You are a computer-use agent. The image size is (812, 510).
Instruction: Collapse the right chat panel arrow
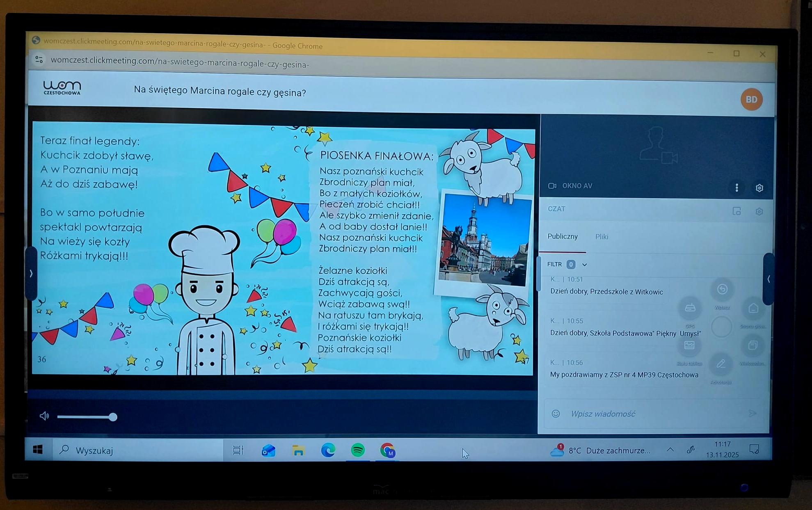click(769, 279)
